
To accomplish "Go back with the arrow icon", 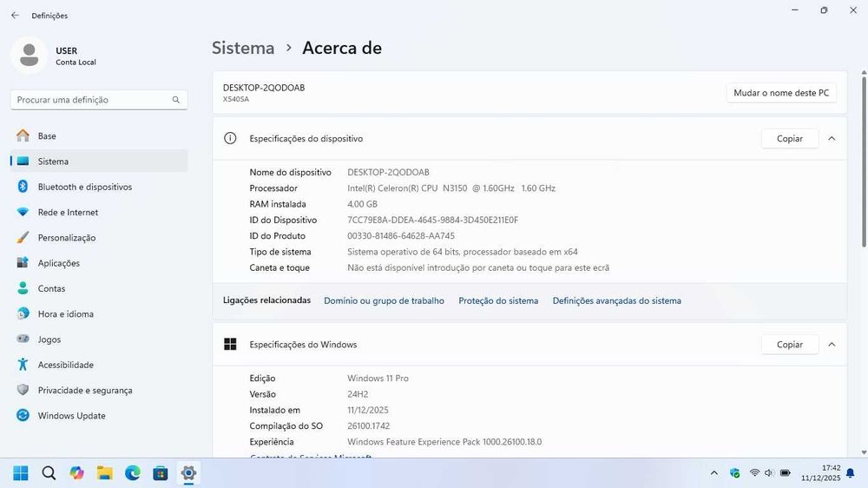I will (15, 16).
